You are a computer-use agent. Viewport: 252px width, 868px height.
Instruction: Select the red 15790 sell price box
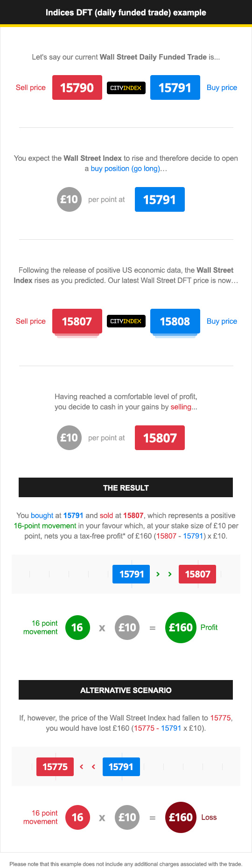(77, 88)
